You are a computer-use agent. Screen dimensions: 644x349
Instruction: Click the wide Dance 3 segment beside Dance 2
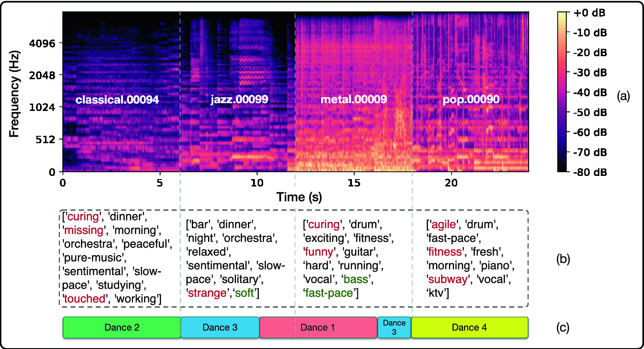[x=220, y=327]
